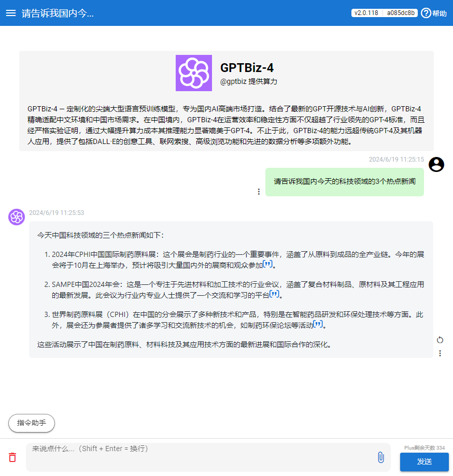453x476 pixels.
Task: Regenerate the assistant's response
Action: point(440,340)
